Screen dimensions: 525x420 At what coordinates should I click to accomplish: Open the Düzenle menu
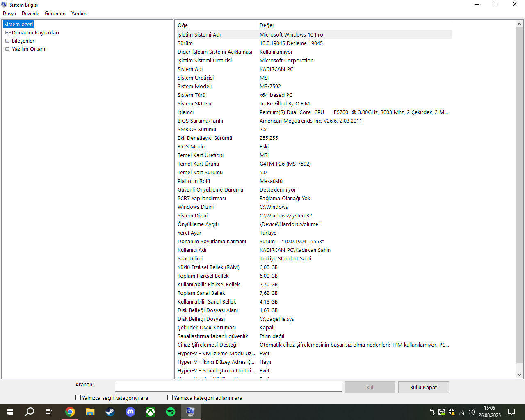30,14
